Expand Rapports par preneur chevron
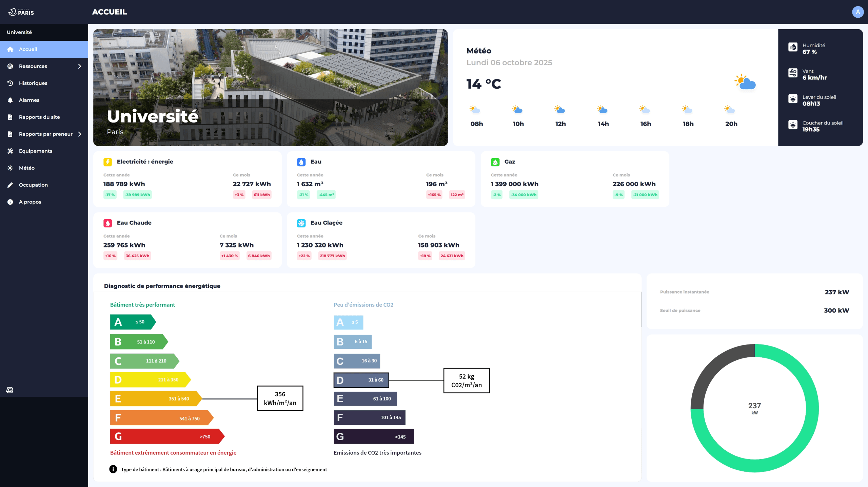 (80, 134)
